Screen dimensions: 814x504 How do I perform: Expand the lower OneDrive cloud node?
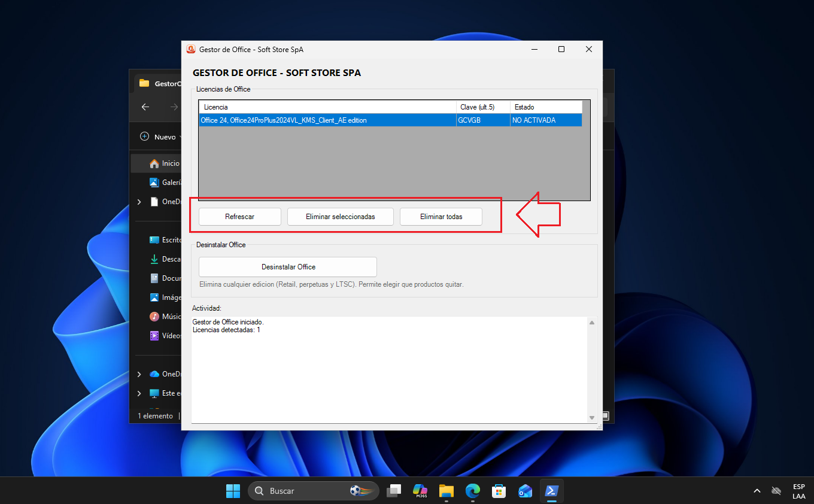tap(139, 374)
